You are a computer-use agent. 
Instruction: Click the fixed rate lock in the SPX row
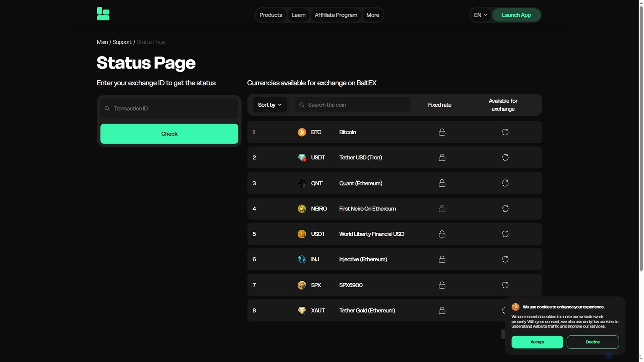pos(442,285)
